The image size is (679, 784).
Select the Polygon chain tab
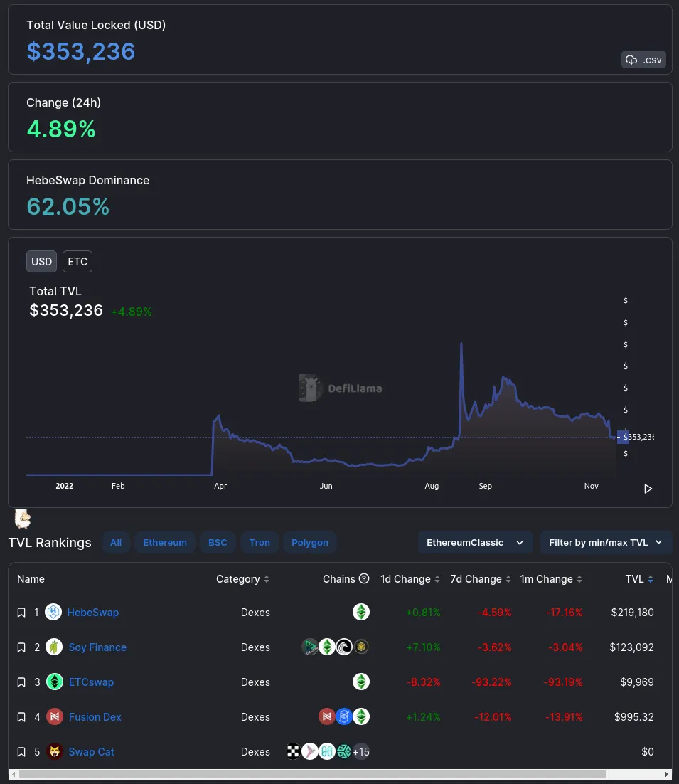pyautogui.click(x=310, y=543)
